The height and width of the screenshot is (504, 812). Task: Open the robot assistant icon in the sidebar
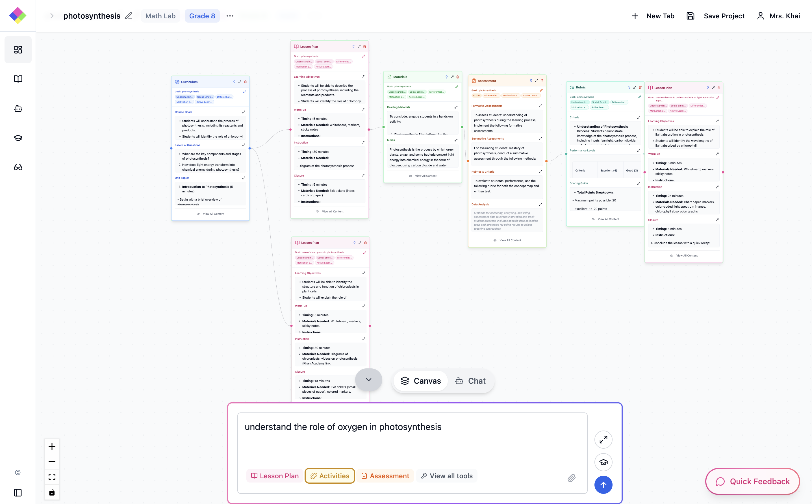[x=18, y=108]
